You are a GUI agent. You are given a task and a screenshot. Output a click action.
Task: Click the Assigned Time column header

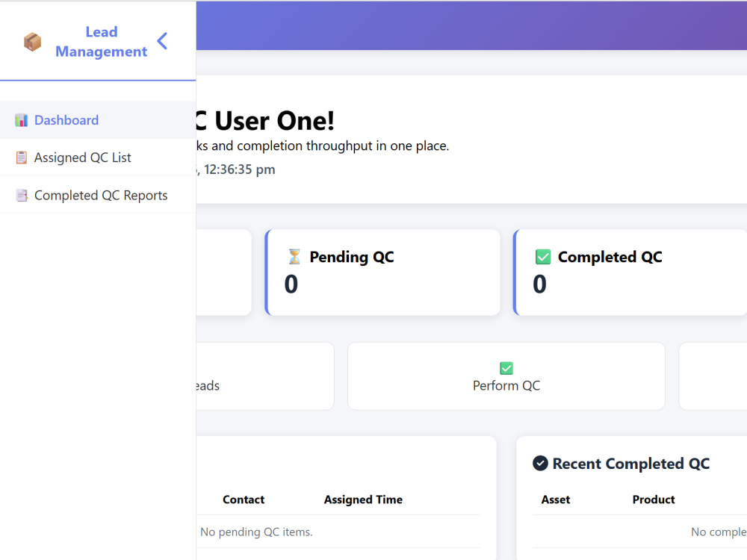click(x=363, y=500)
